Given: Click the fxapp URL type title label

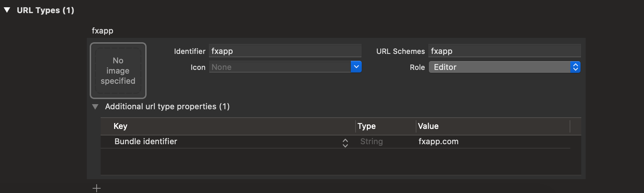Looking at the screenshot, I should pos(102,31).
